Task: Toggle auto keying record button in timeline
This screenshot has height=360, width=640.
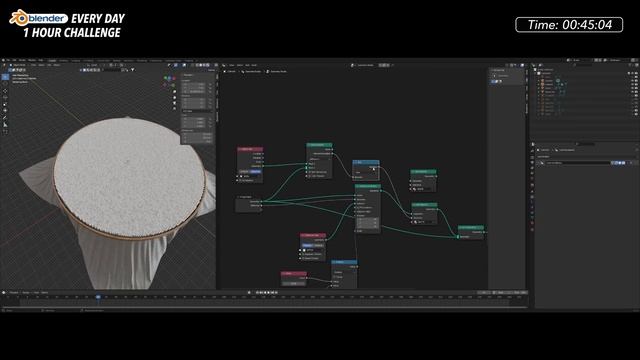Action: tap(249, 292)
